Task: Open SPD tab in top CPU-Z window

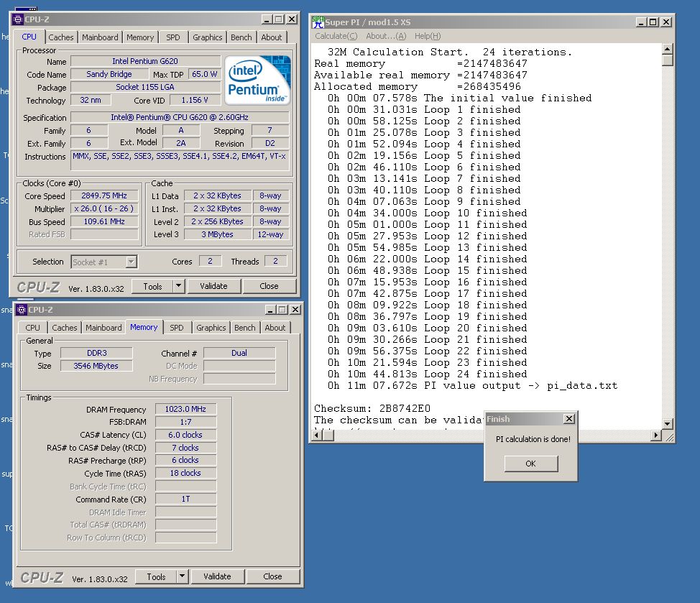Action: (172, 37)
